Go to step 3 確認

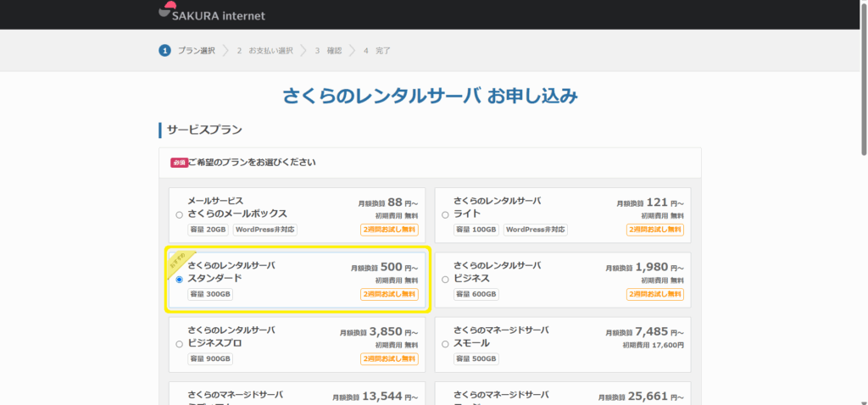(329, 51)
